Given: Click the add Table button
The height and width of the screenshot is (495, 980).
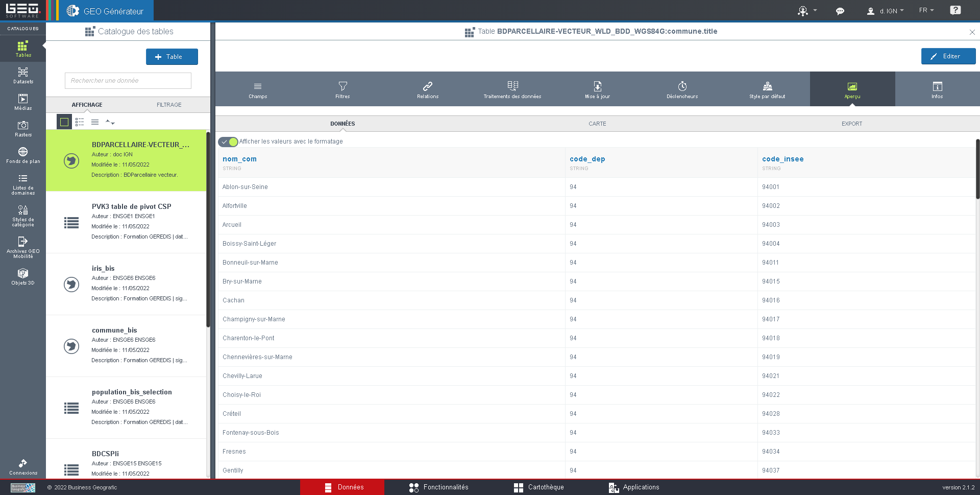Looking at the screenshot, I should [x=171, y=57].
